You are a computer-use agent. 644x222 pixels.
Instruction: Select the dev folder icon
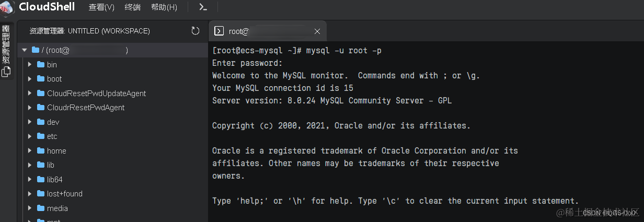coord(40,122)
